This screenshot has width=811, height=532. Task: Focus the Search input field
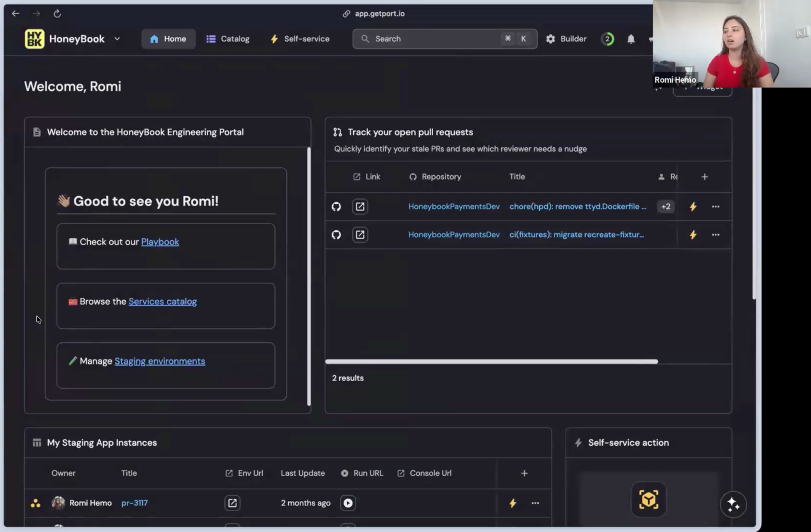pos(445,39)
